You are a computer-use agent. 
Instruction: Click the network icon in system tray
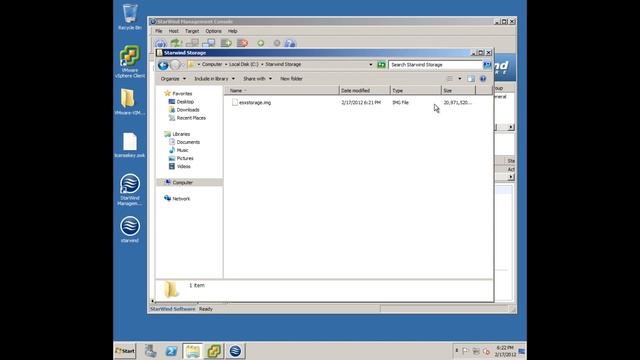click(x=476, y=351)
